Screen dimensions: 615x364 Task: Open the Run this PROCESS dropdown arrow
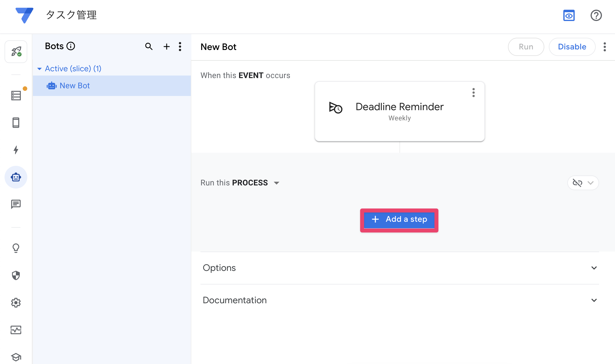click(277, 183)
